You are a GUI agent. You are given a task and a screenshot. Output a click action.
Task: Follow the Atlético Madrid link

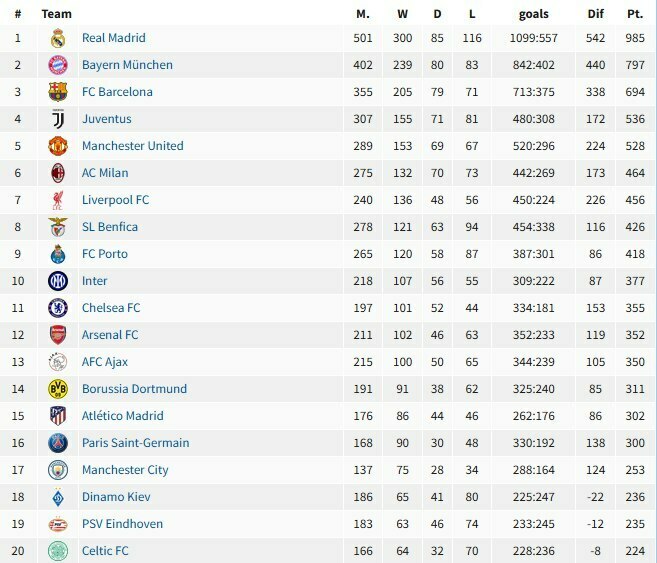point(123,416)
